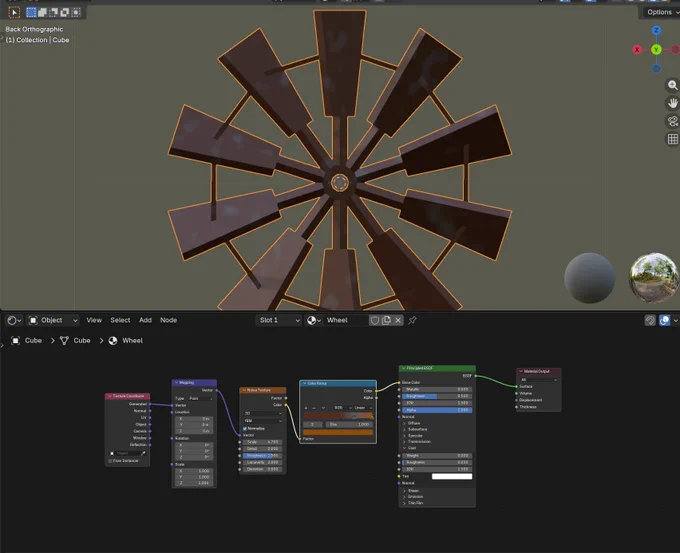680x553 pixels.
Task: Click the hand pan view icon
Action: (673, 103)
